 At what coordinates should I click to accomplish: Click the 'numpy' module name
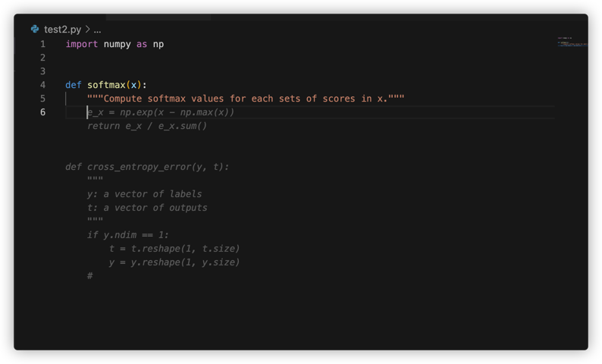tap(117, 44)
